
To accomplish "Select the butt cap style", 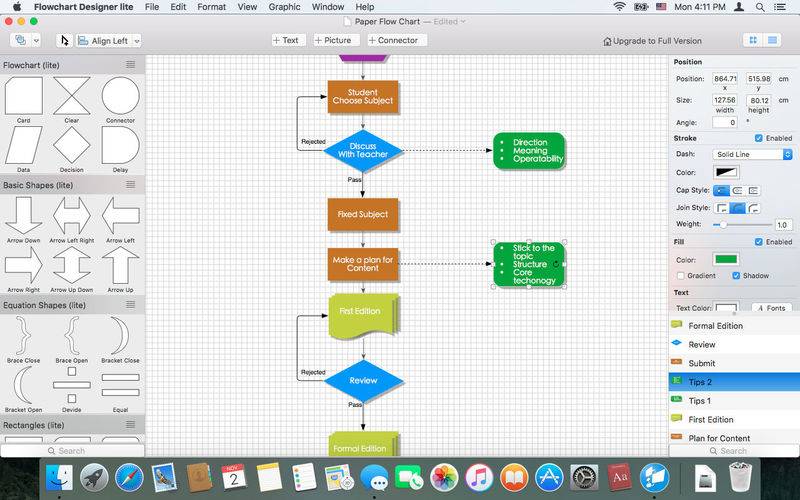I will click(721, 190).
